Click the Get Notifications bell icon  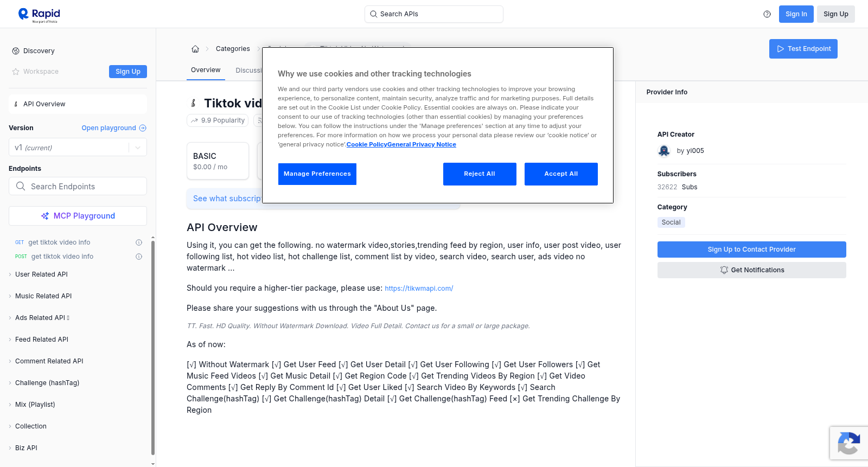tap(724, 270)
